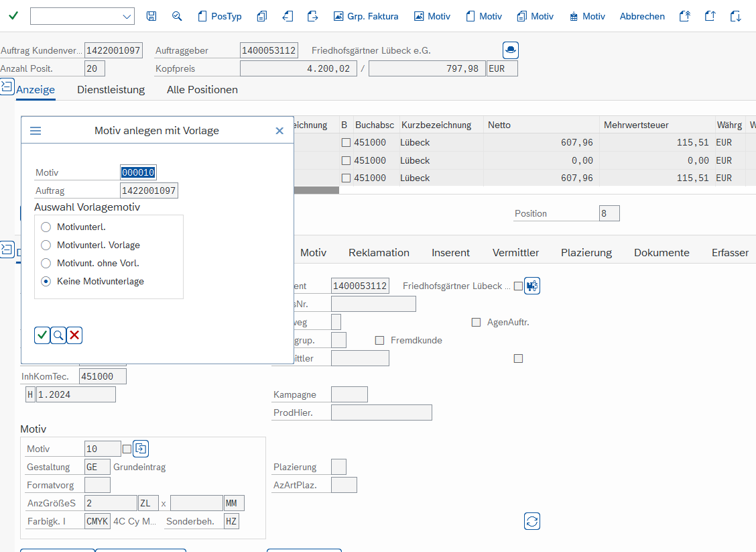The width and height of the screenshot is (756, 552).
Task: Select the Motivunterl. radio button
Action: [x=46, y=227]
